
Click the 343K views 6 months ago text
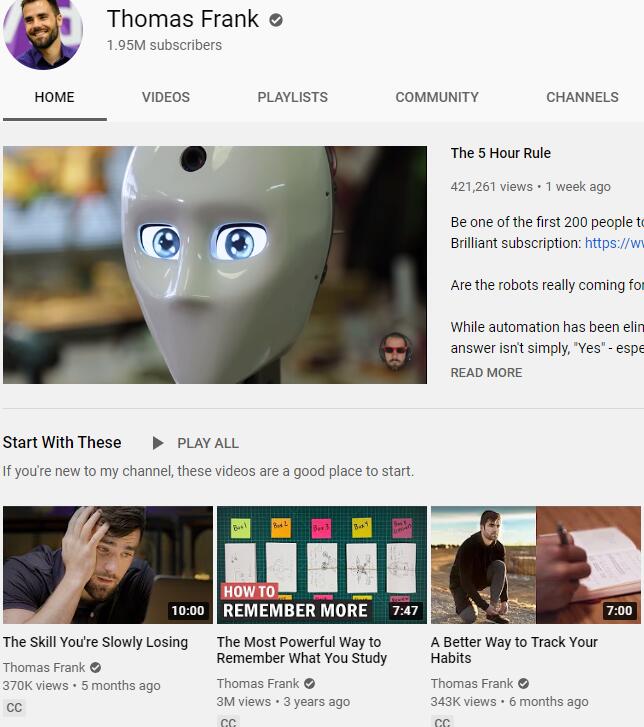tap(510, 702)
